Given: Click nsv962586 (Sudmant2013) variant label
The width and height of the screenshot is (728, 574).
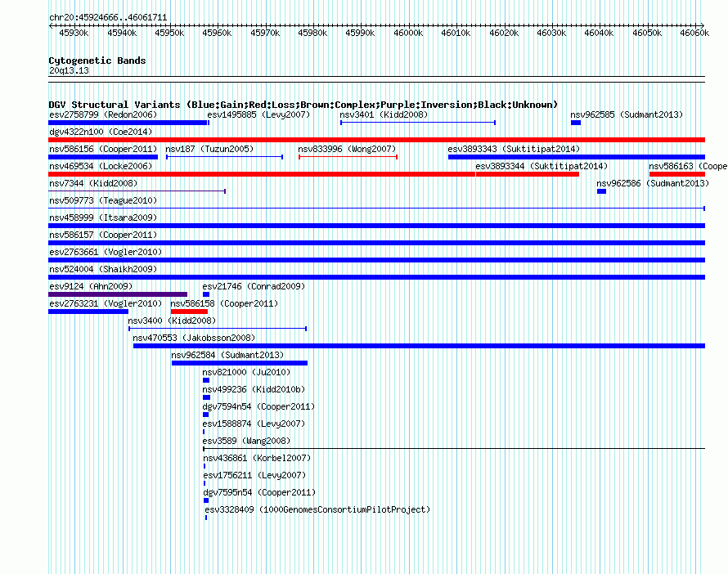Looking at the screenshot, I should tap(653, 183).
